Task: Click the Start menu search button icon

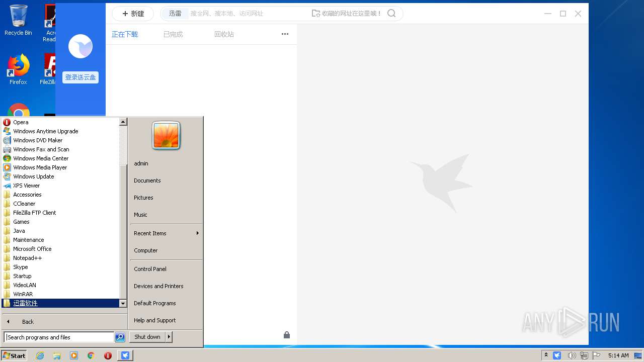Action: (x=120, y=337)
